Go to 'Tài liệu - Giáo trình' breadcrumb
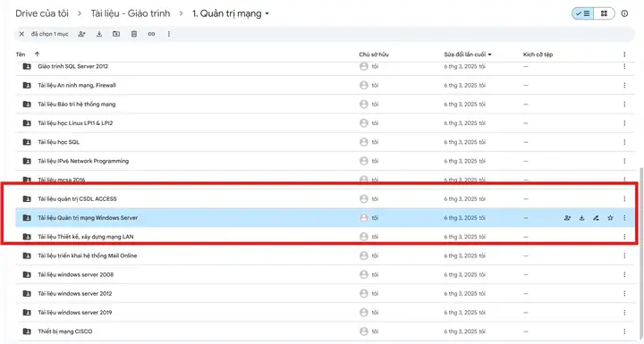This screenshot has height=344, width=644. coord(131,13)
